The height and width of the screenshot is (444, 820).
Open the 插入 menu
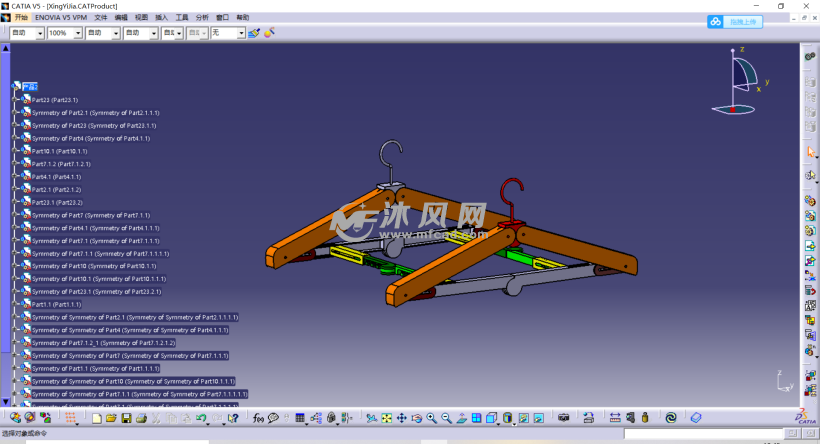pyautogui.click(x=162, y=18)
